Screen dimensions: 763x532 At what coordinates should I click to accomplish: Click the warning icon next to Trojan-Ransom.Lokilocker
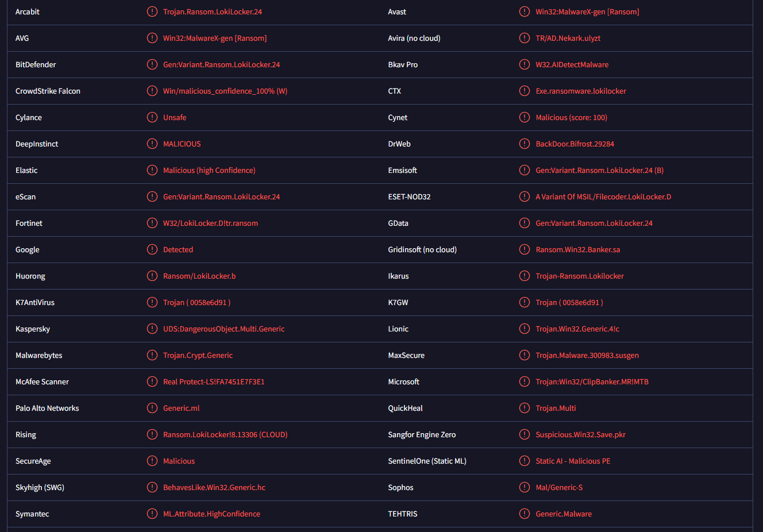click(x=525, y=276)
